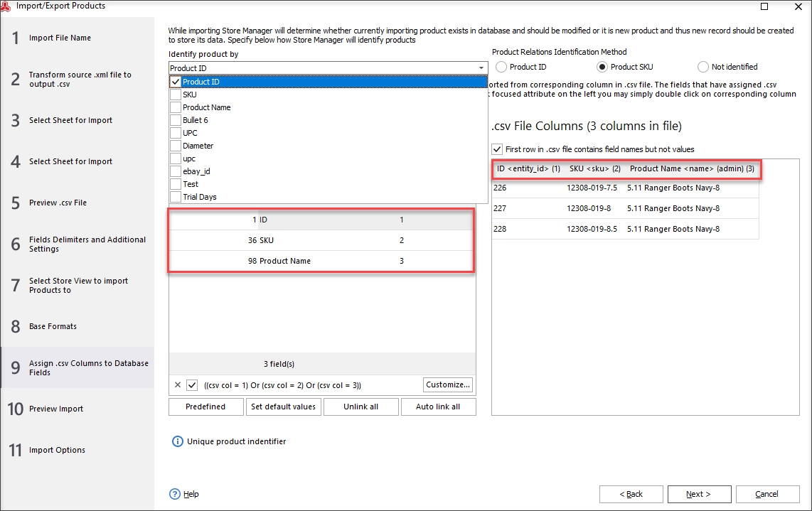Select Product SKU relations radio button
812x511 pixels.
[x=602, y=67]
